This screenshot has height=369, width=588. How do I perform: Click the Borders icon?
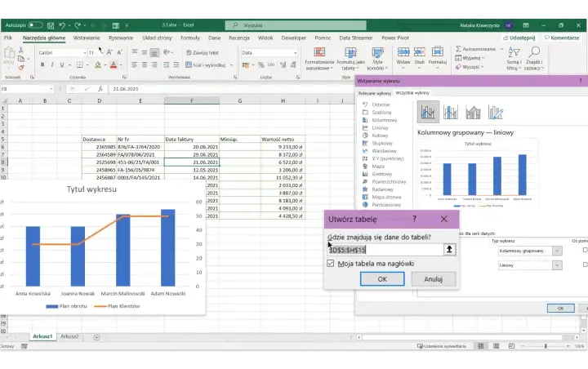coord(80,64)
